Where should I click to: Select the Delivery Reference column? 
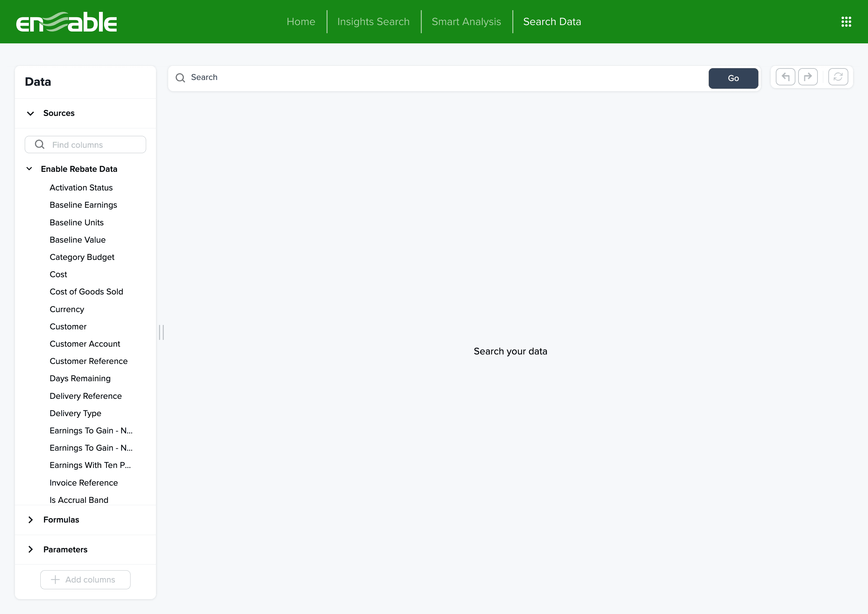pyautogui.click(x=85, y=396)
